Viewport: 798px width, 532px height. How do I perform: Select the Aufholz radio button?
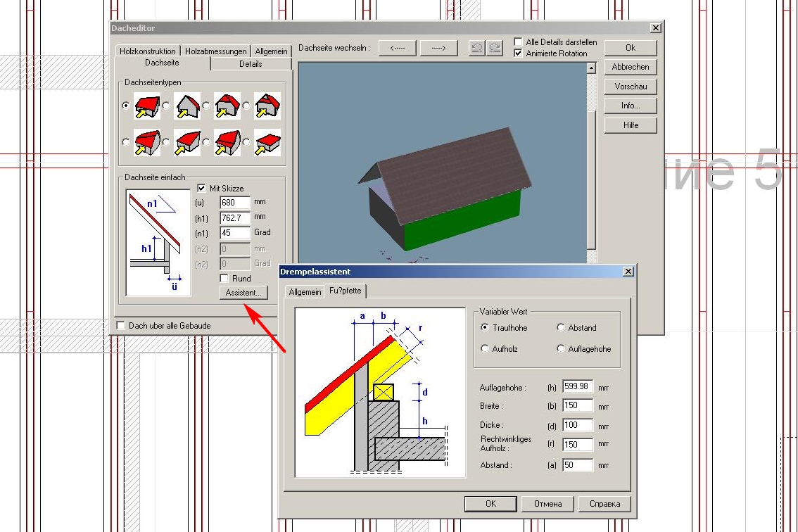[x=485, y=349]
